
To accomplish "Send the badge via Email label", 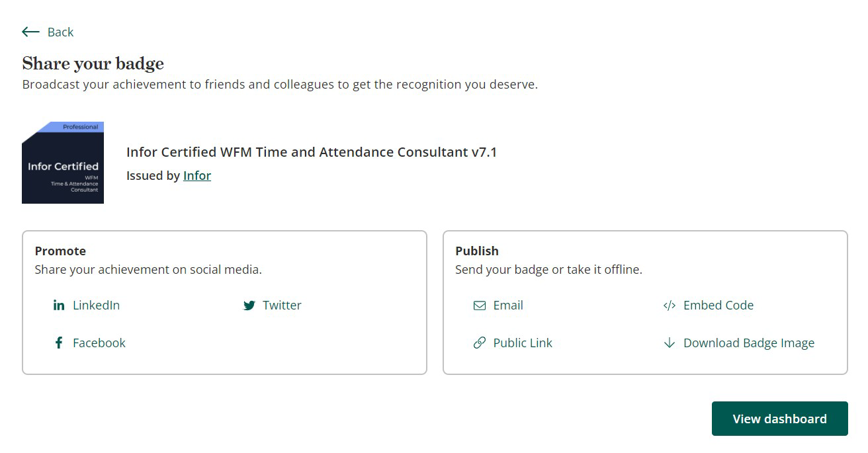I will point(508,305).
